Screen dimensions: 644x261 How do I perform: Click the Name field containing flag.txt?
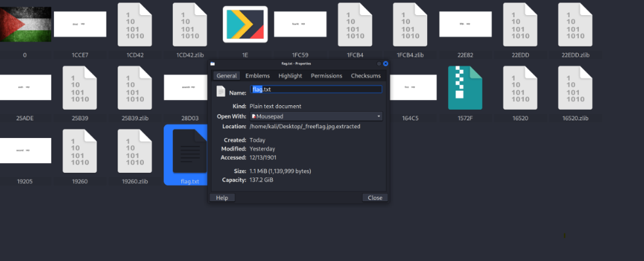coord(316,89)
